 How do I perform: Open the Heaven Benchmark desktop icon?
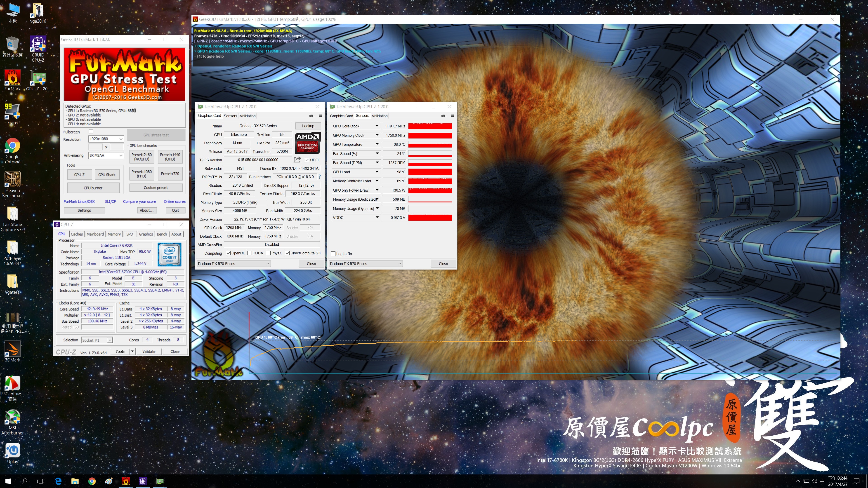[12, 184]
